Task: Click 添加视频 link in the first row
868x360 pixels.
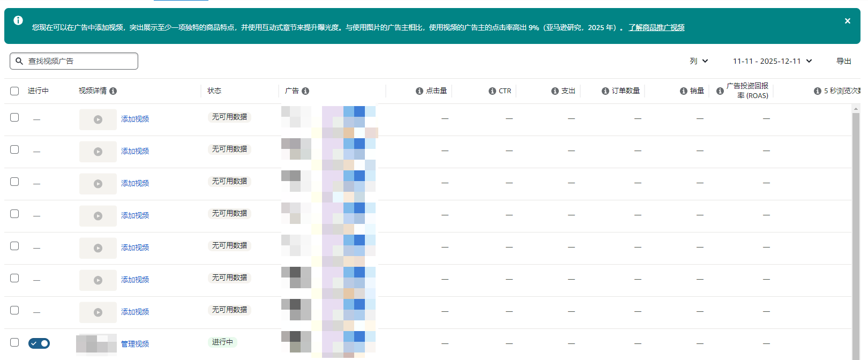Action: tap(135, 119)
